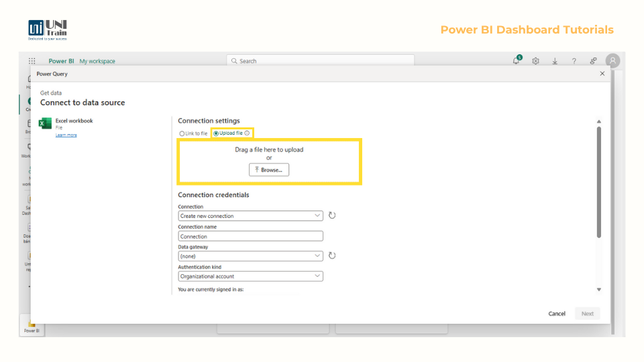Click the Power BI header title
The image size is (644, 362).
(61, 61)
